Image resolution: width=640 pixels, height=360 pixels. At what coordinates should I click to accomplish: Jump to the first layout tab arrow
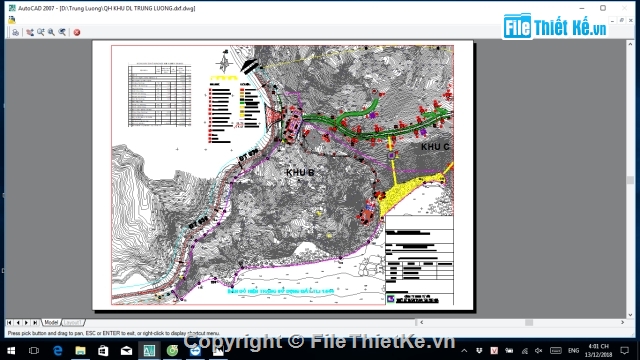[x=9, y=322]
